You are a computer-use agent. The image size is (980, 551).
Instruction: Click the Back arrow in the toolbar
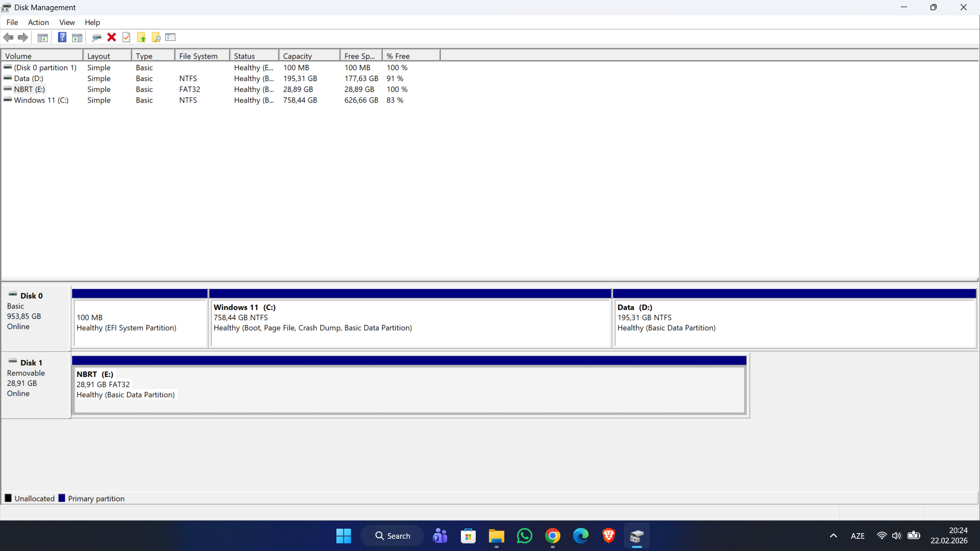click(9, 37)
